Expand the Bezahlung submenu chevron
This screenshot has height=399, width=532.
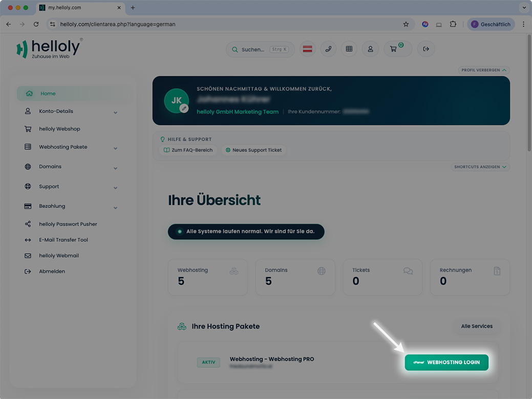115,207
